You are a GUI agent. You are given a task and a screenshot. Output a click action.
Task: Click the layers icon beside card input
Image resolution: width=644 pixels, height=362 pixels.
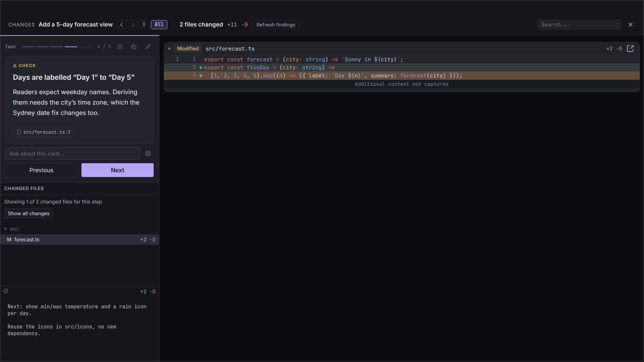tap(148, 154)
